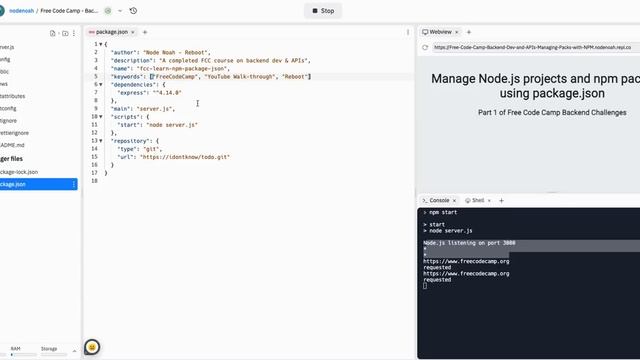Close the Webview tab
Screen dimensions: 640x360
click(x=457, y=32)
